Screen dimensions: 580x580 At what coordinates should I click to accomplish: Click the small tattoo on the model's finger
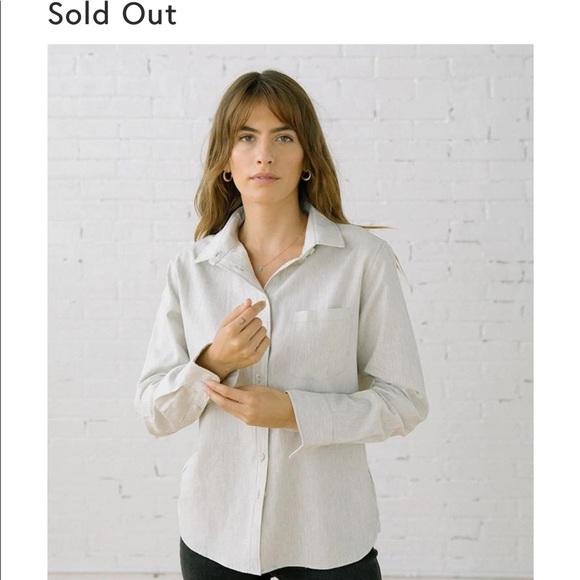243,320
